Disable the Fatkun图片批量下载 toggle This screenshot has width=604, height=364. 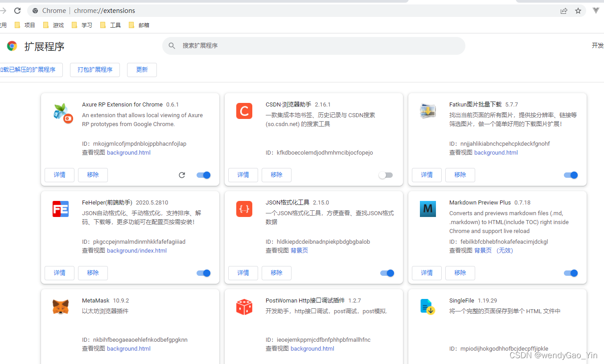point(571,175)
